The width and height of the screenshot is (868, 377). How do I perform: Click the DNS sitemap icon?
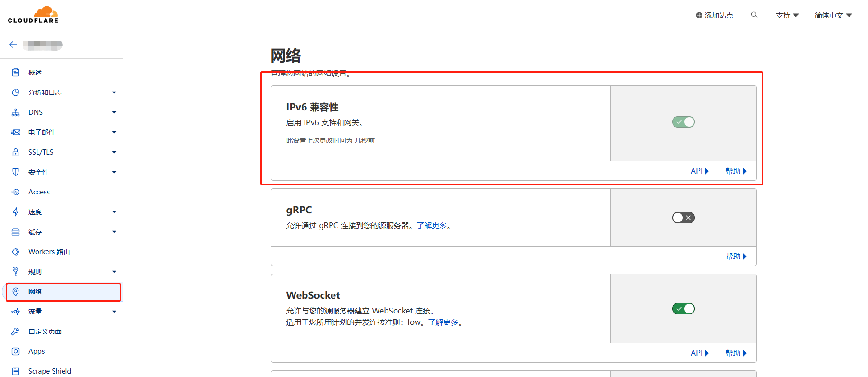(16, 112)
